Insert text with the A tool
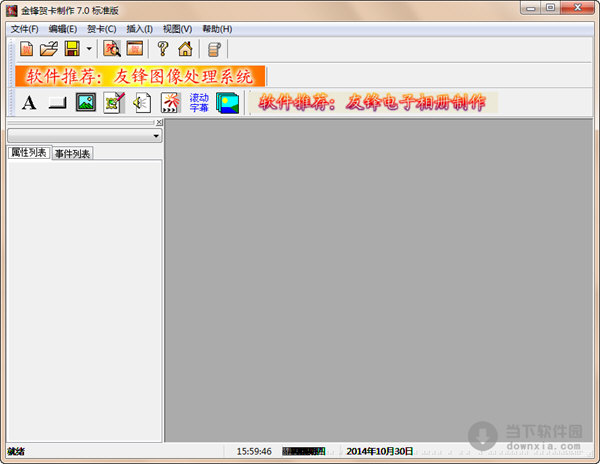Screen dimensions: 600x464 coord(29,103)
